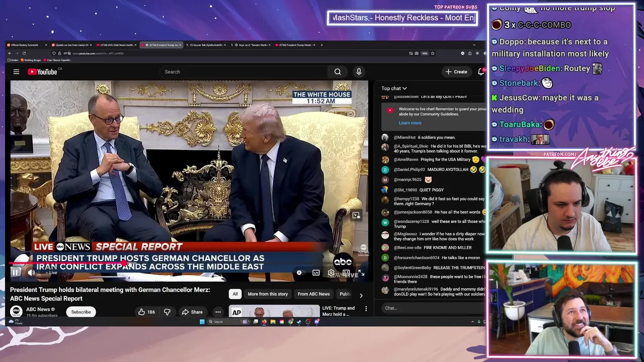Click the red Live indicator in player
This screenshot has height=362, width=644.
pyautogui.click(x=51, y=273)
